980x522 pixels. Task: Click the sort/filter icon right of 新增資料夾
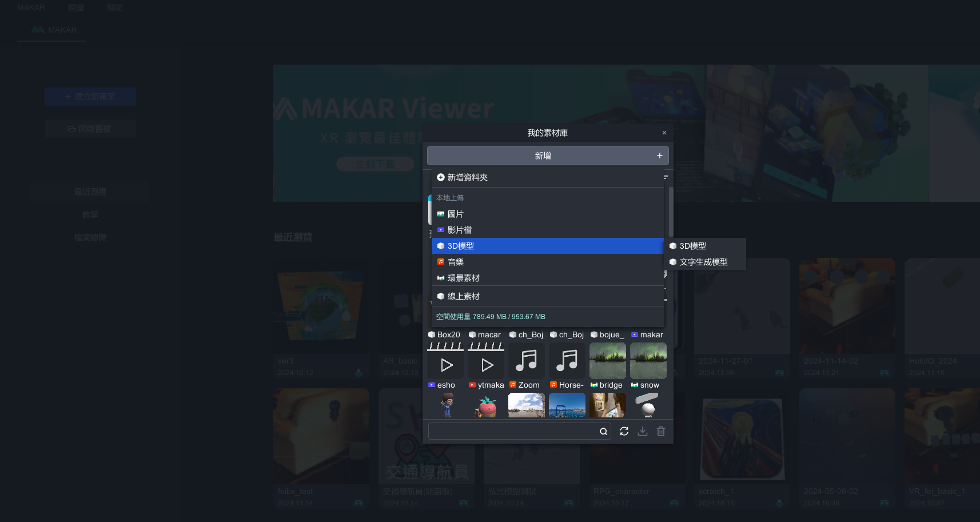click(666, 177)
